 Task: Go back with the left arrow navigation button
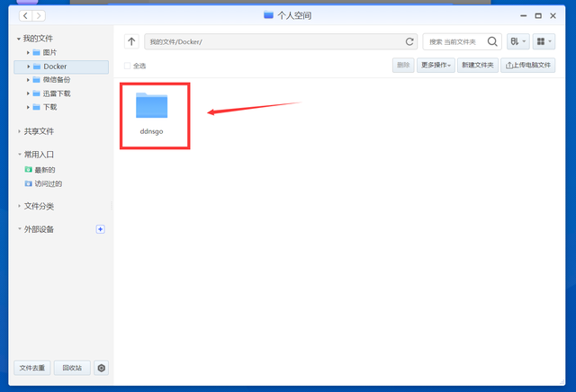pyautogui.click(x=25, y=15)
